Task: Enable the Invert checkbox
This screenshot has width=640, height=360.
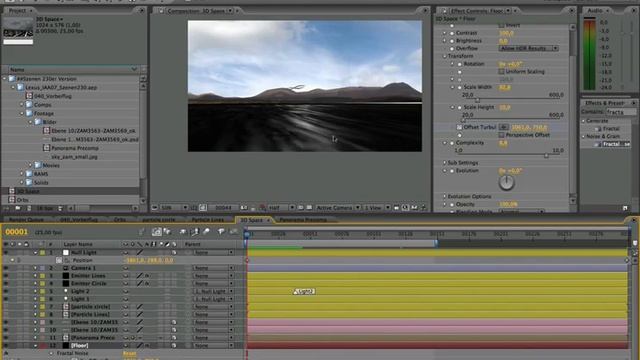Action: click(x=501, y=25)
